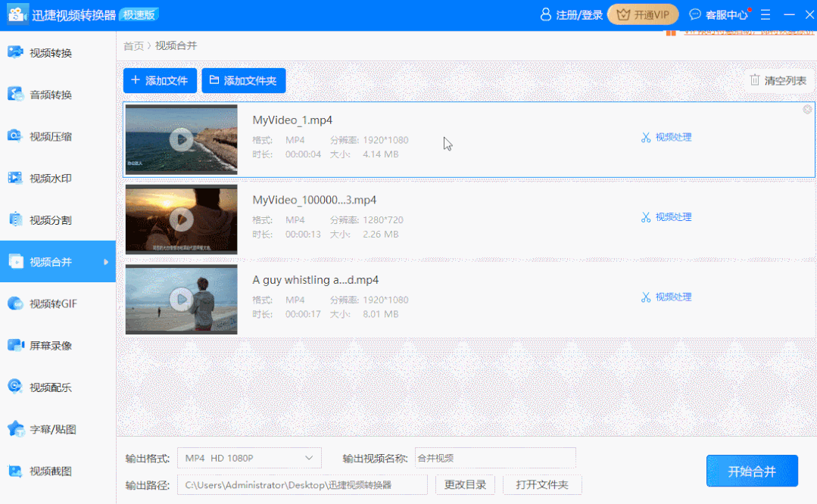Image resolution: width=817 pixels, height=504 pixels.
Task: Open the 视频水印 sidebar section
Action: tap(58, 178)
